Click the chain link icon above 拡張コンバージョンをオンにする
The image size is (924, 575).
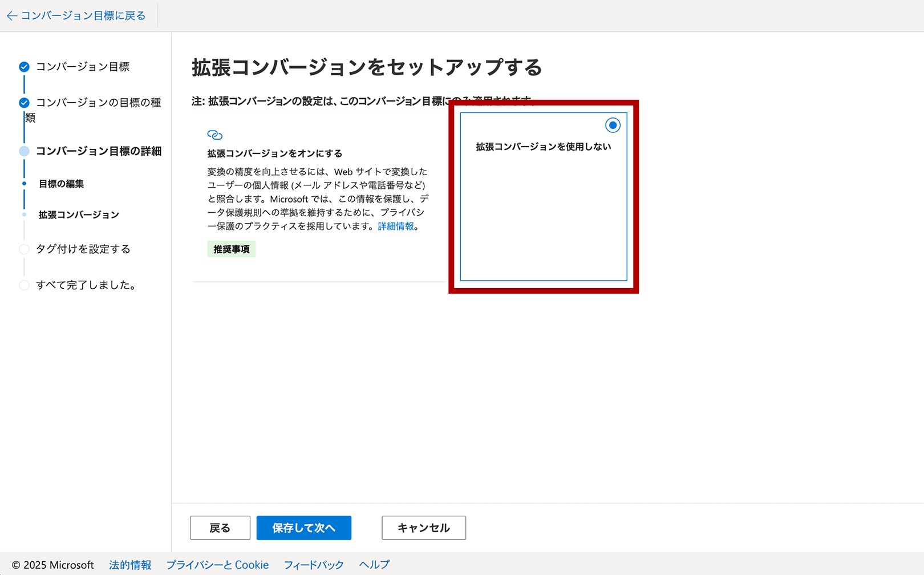pos(215,135)
